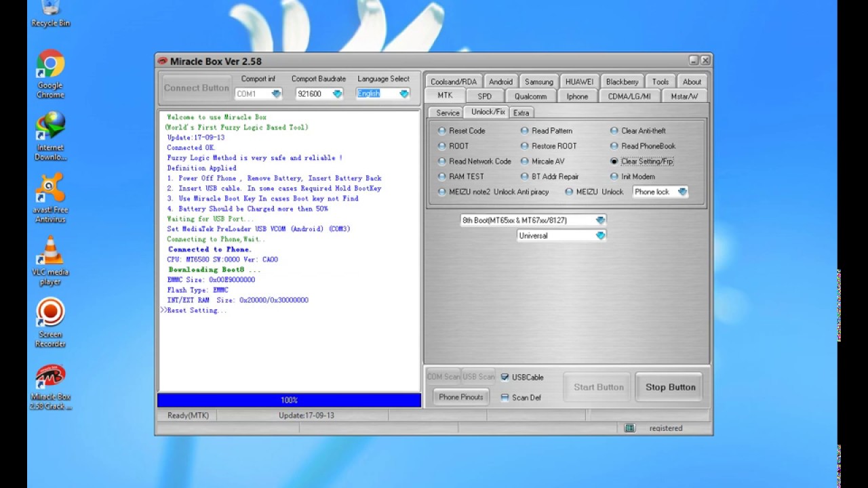Launch VLC media player desktop icon
The image size is (868, 488).
coord(50,260)
